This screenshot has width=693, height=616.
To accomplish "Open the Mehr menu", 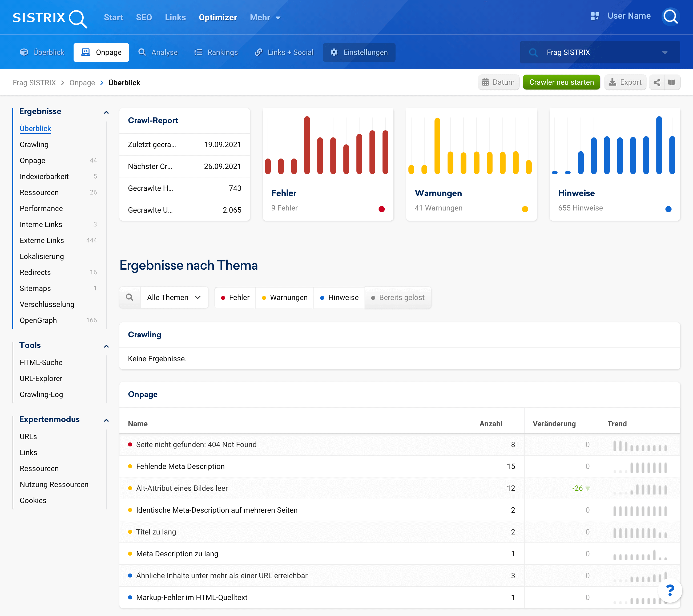I will [265, 17].
